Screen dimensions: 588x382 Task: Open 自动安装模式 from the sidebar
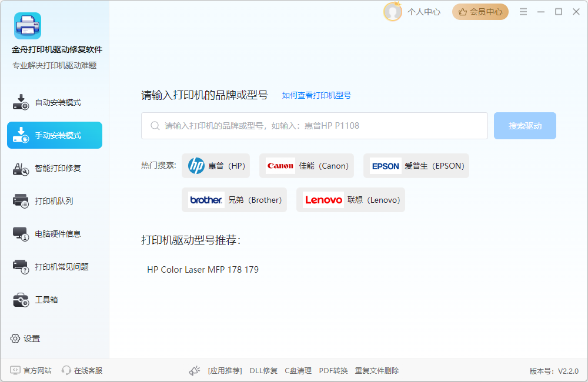click(x=55, y=102)
